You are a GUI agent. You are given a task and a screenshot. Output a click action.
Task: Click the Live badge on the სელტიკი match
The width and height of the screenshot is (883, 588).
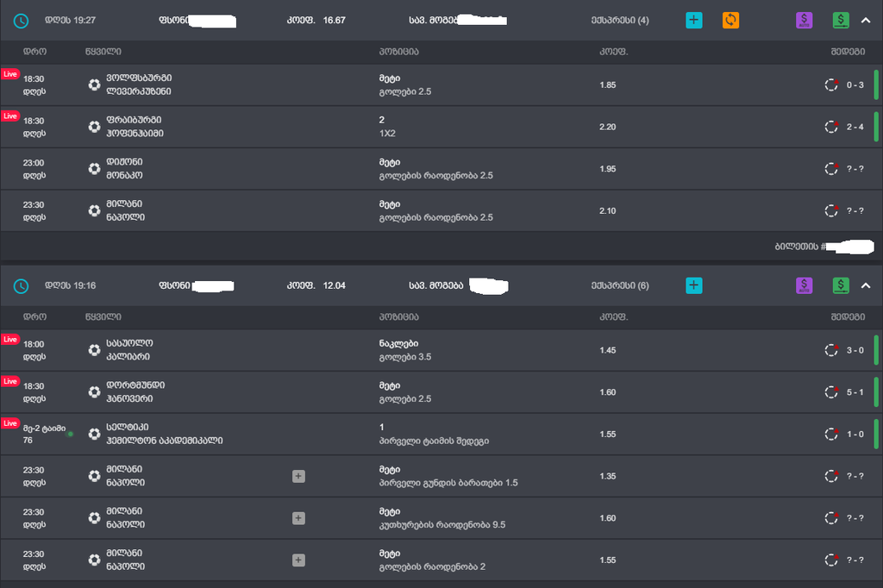10,423
